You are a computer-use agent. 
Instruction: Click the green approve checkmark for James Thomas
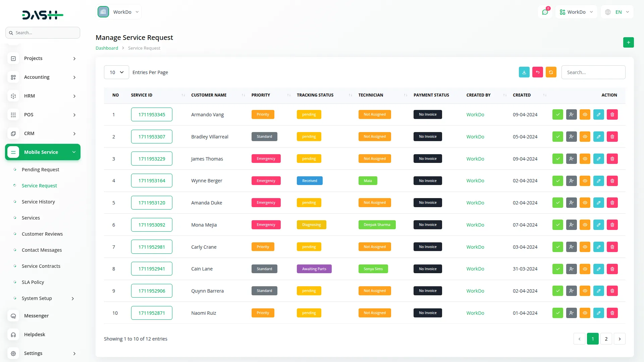pyautogui.click(x=558, y=159)
